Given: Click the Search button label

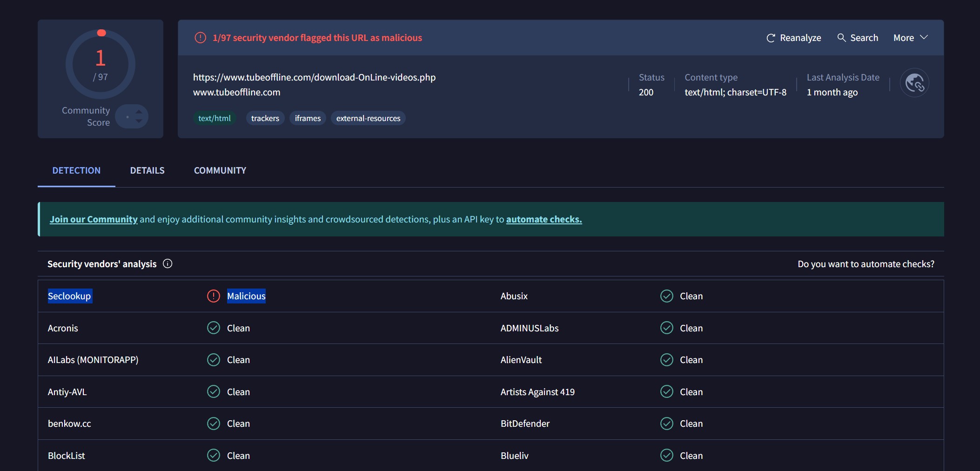Looking at the screenshot, I should point(864,38).
